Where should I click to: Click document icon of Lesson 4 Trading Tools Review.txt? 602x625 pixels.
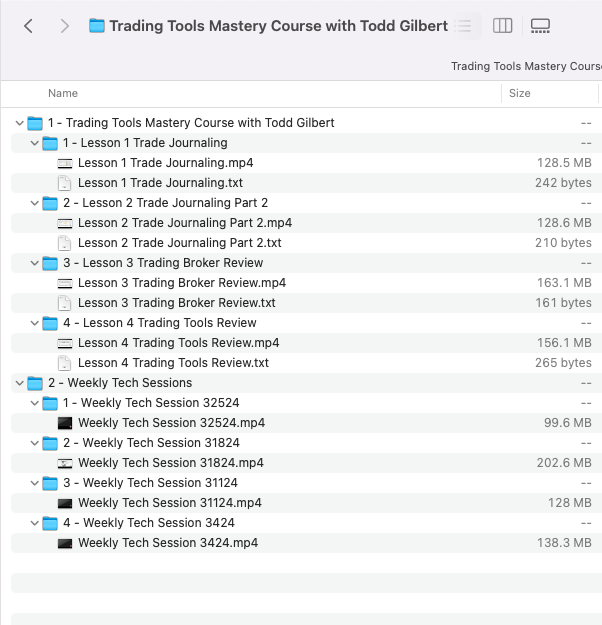65,363
